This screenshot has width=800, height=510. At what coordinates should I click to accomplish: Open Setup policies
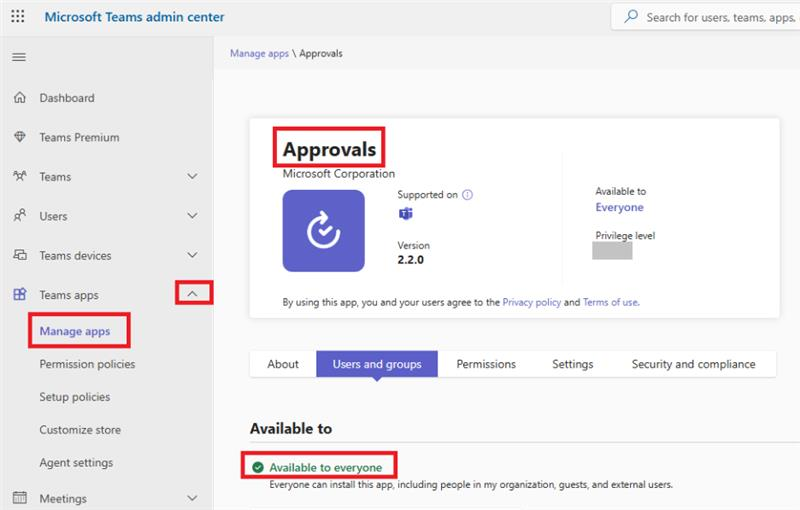(x=74, y=397)
